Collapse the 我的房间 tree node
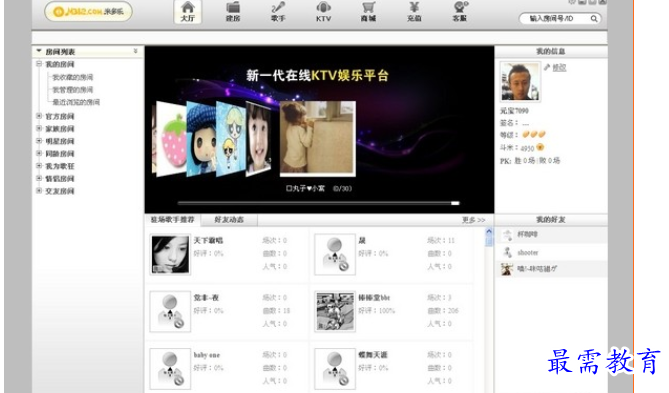This screenshot has height=393, width=669. tap(39, 64)
